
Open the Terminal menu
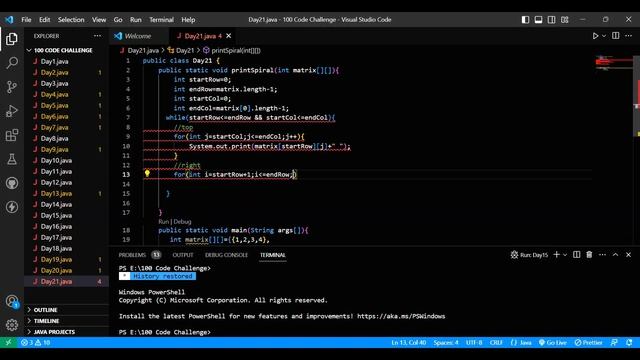(x=161, y=20)
